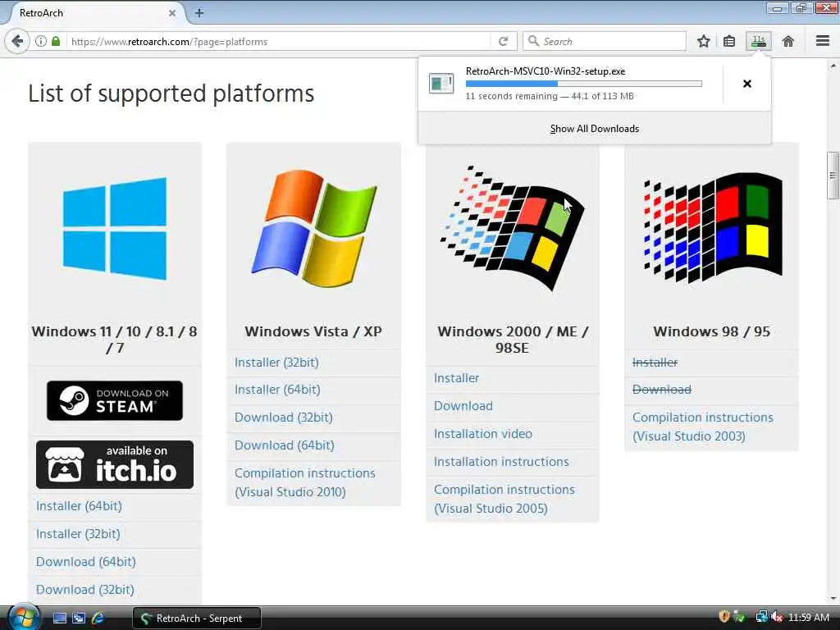Click the safely remove hardware tray icon
This screenshot has width=840, height=630.
tap(740, 617)
